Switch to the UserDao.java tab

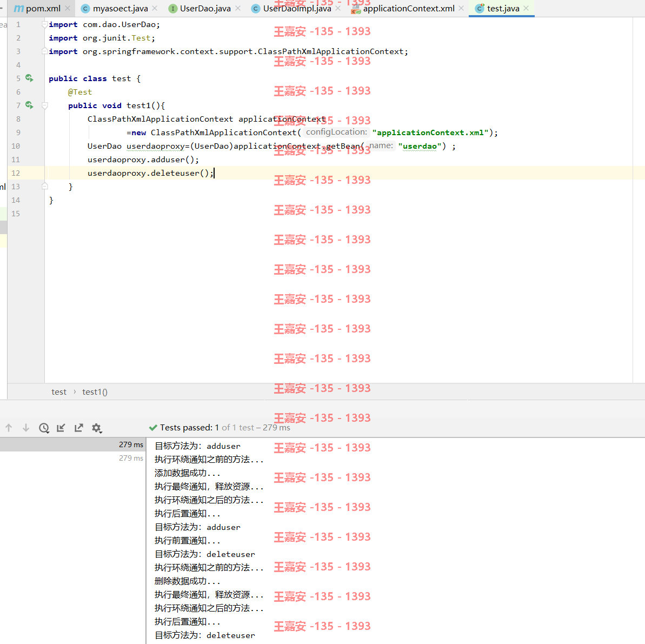coord(205,8)
